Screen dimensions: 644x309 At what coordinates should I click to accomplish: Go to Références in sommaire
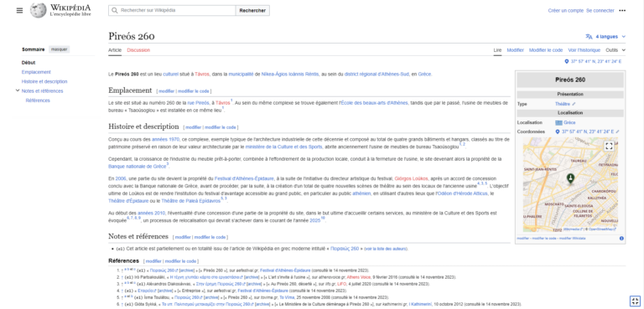[38, 100]
